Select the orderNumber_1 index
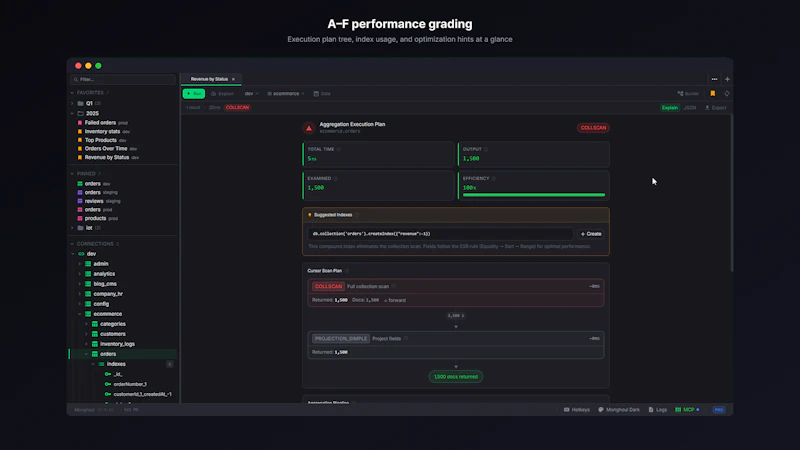The image size is (800, 450). point(130,384)
